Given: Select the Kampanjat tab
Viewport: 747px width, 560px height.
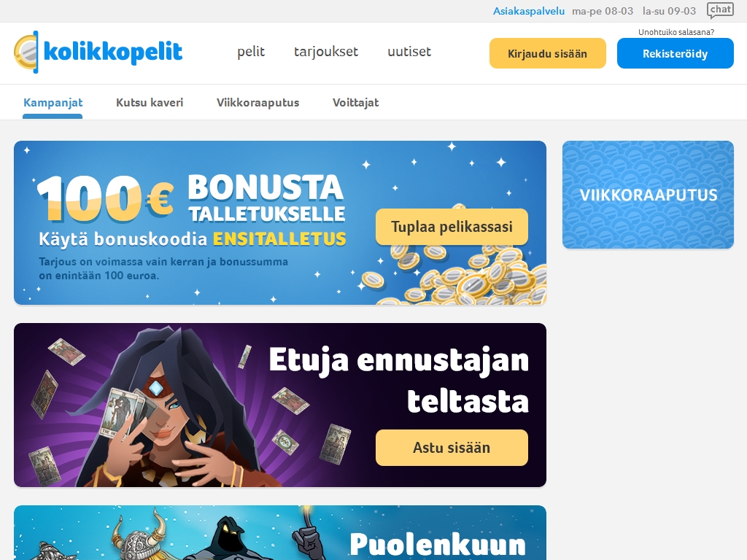Looking at the screenshot, I should click(x=53, y=102).
